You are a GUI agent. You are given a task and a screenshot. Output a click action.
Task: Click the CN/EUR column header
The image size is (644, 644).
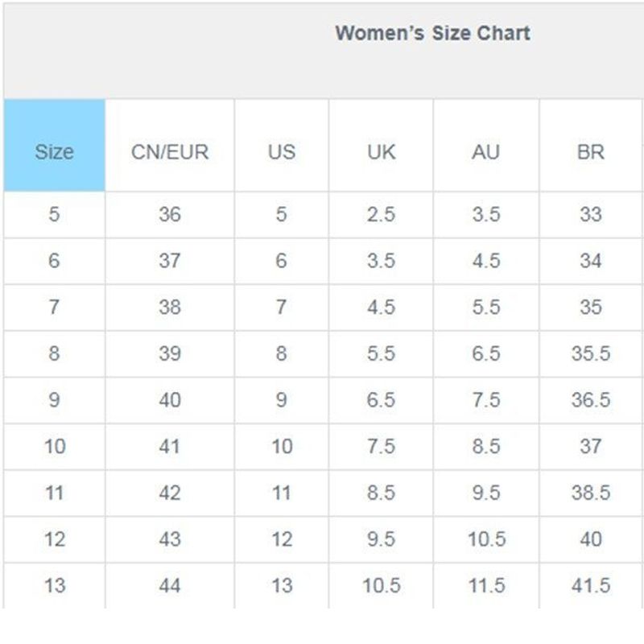[170, 151]
